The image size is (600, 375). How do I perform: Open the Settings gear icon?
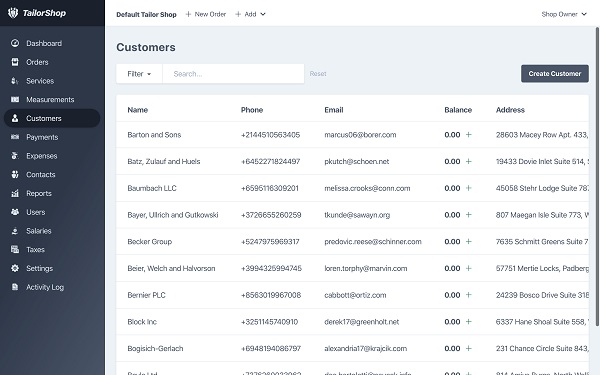(15, 268)
